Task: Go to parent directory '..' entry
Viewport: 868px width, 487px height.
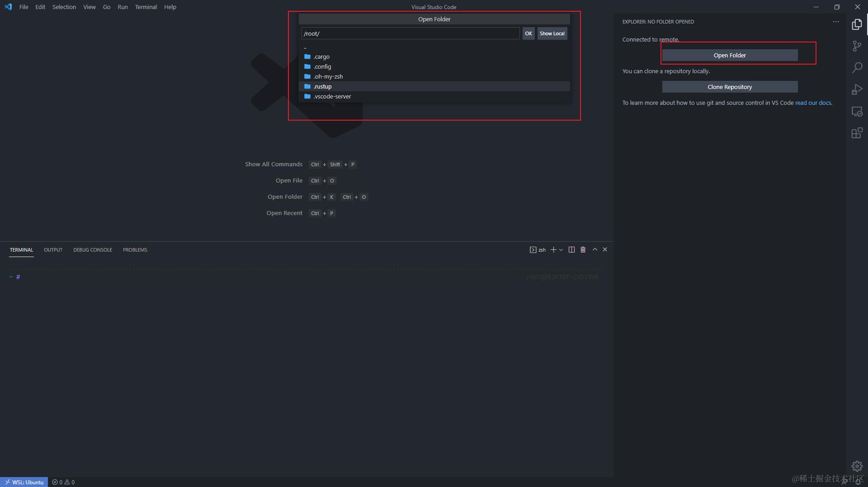Action: pyautogui.click(x=434, y=47)
